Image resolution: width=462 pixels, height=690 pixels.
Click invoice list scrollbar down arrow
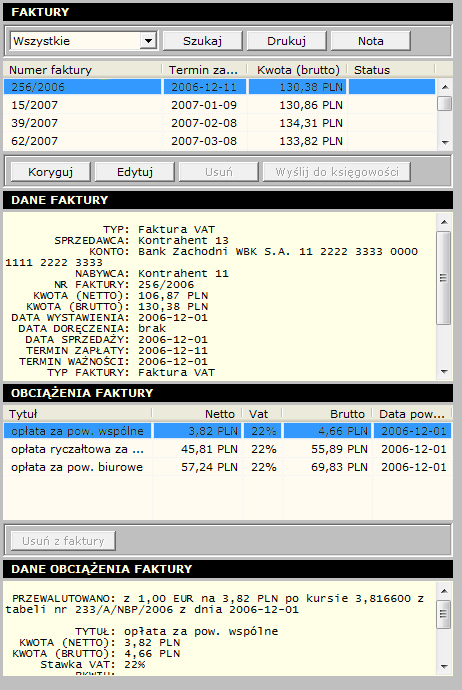[445, 142]
